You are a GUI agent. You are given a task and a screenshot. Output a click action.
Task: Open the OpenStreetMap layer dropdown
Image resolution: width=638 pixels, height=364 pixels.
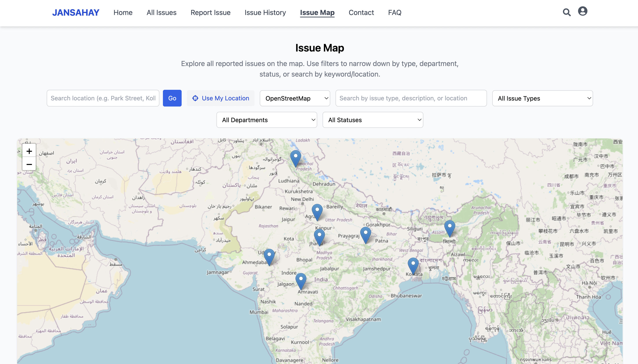[295, 98]
